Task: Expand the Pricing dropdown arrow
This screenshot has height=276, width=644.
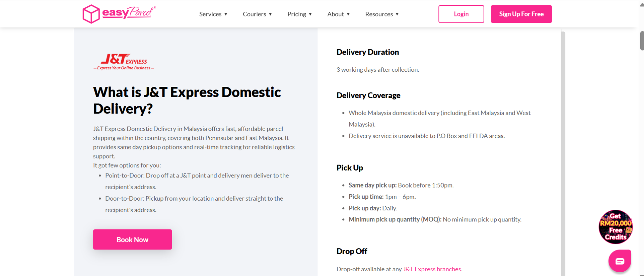Action: (x=310, y=14)
